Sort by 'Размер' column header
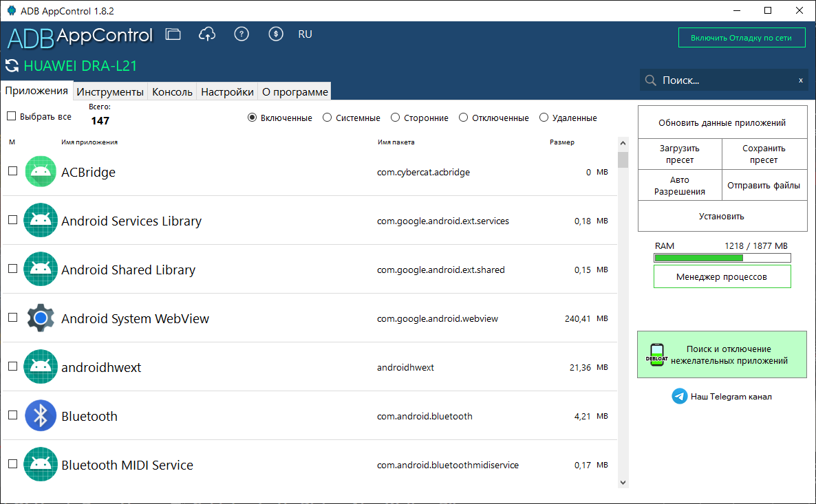The image size is (816, 504). (x=562, y=142)
